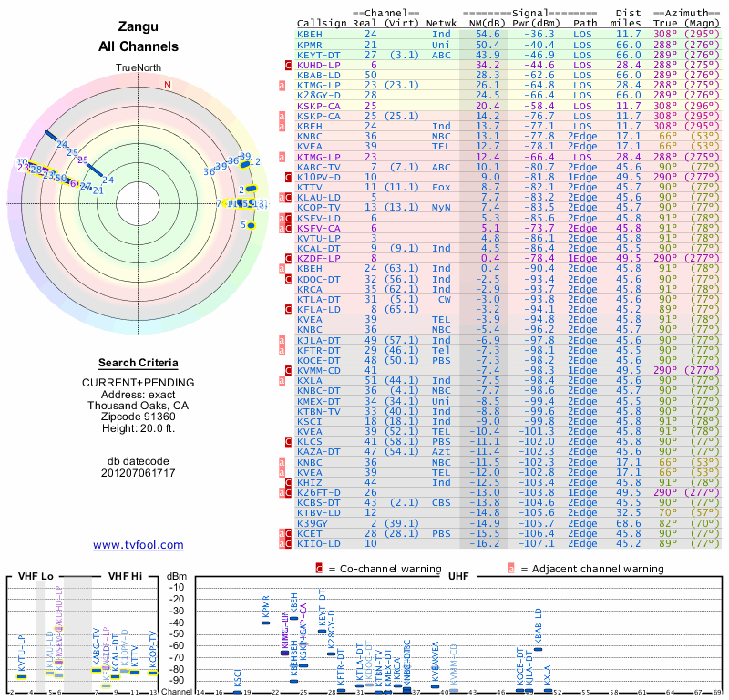This screenshot has height=700, width=729.
Task: Click the red co-channel warning icon beside KUHD-LP
Action: tap(288, 65)
